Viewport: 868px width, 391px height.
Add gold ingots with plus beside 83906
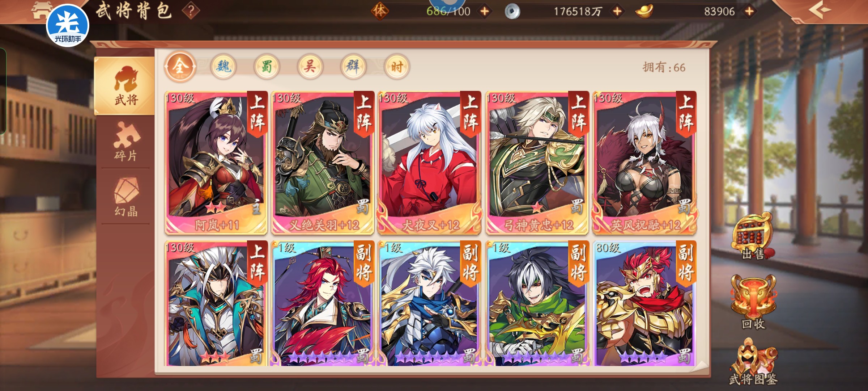click(x=750, y=12)
